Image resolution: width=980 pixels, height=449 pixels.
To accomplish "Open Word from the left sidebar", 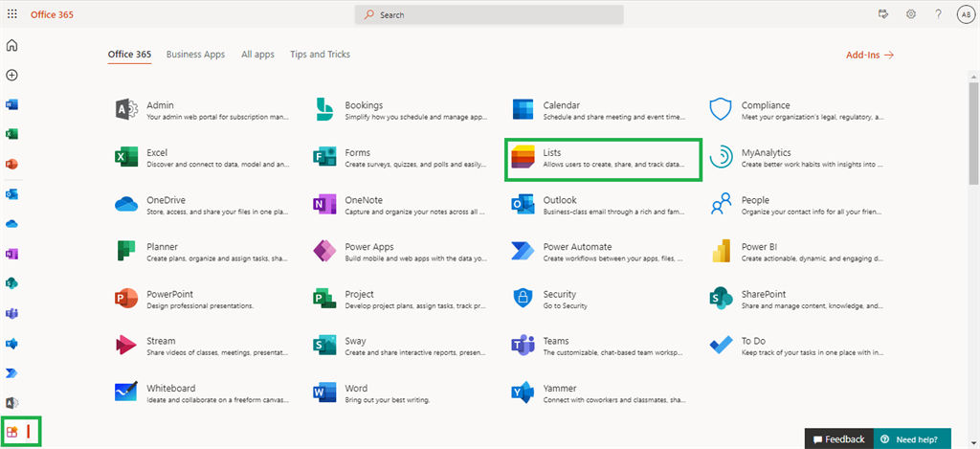I will pos(11,104).
